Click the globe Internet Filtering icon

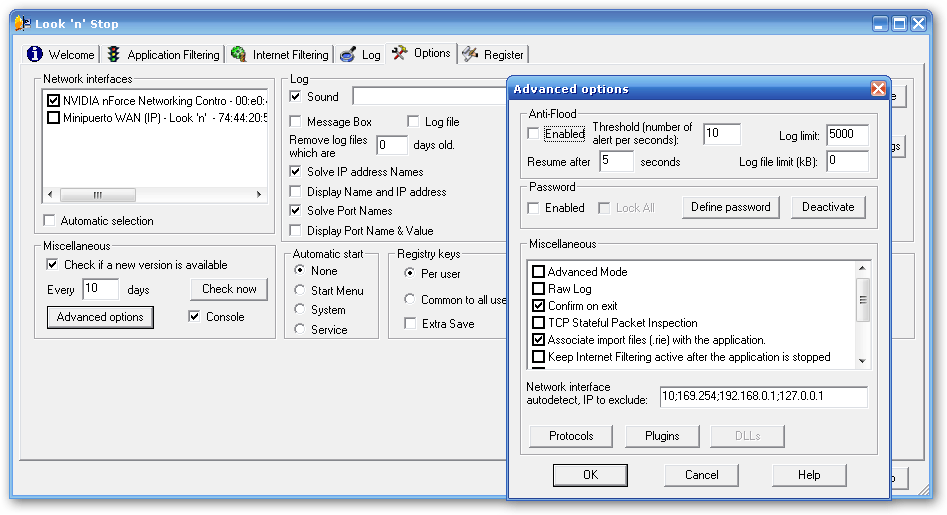pos(239,54)
